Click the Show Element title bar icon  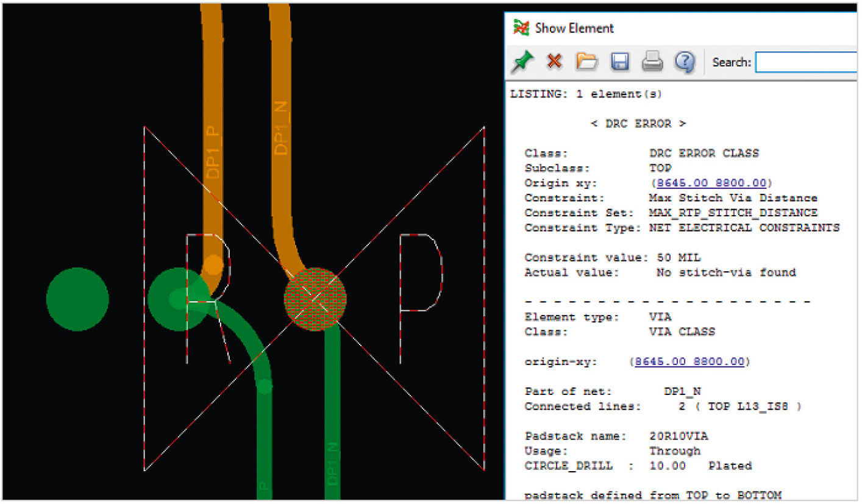click(521, 27)
